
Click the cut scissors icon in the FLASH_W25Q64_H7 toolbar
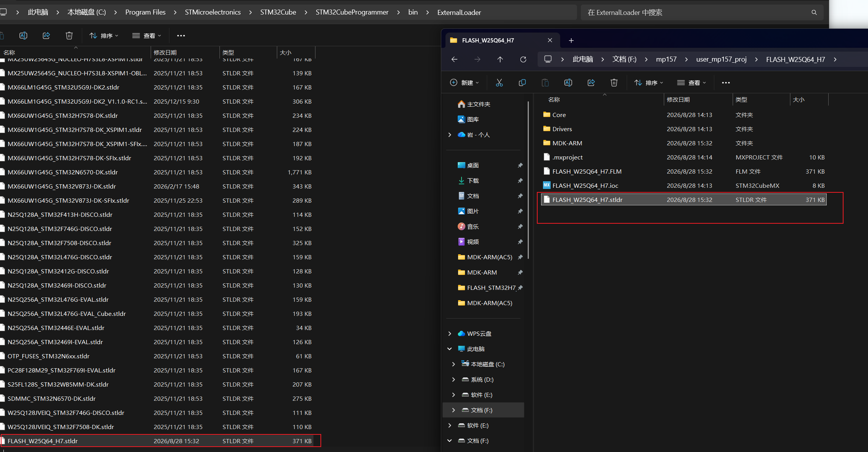coord(499,83)
